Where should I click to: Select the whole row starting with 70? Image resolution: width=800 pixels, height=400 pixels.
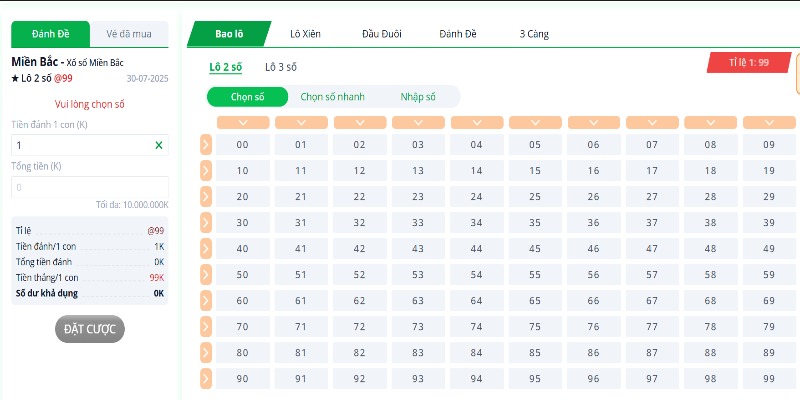[x=206, y=326]
